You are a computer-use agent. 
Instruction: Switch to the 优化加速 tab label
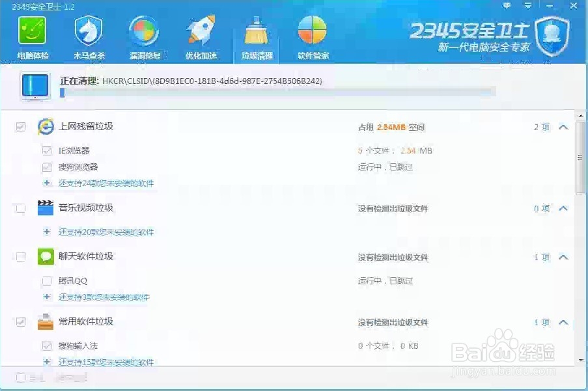click(201, 56)
